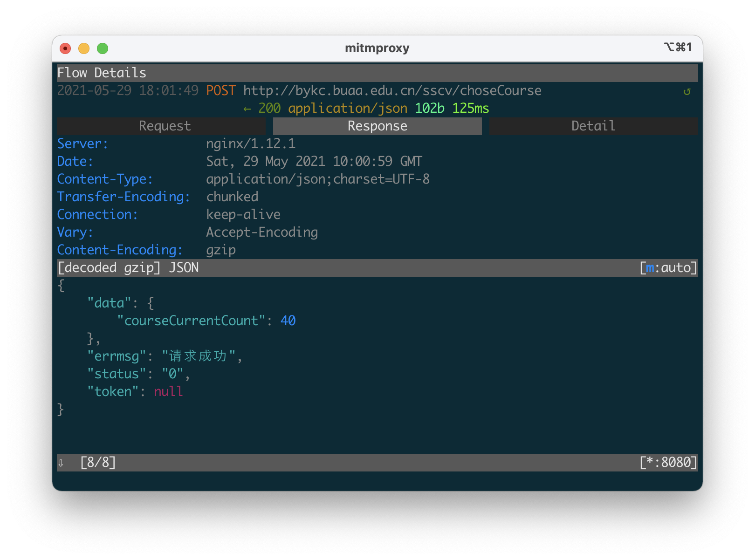Click the Flow Details header bar
This screenshot has width=755, height=560.
point(377,73)
